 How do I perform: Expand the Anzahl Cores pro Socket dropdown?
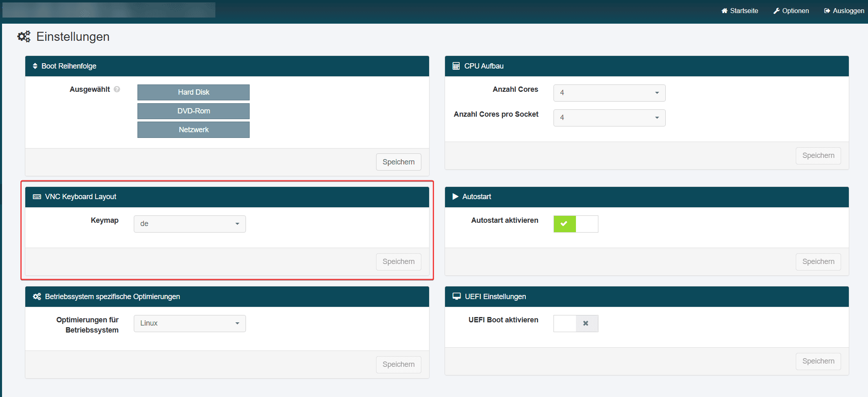tap(609, 118)
